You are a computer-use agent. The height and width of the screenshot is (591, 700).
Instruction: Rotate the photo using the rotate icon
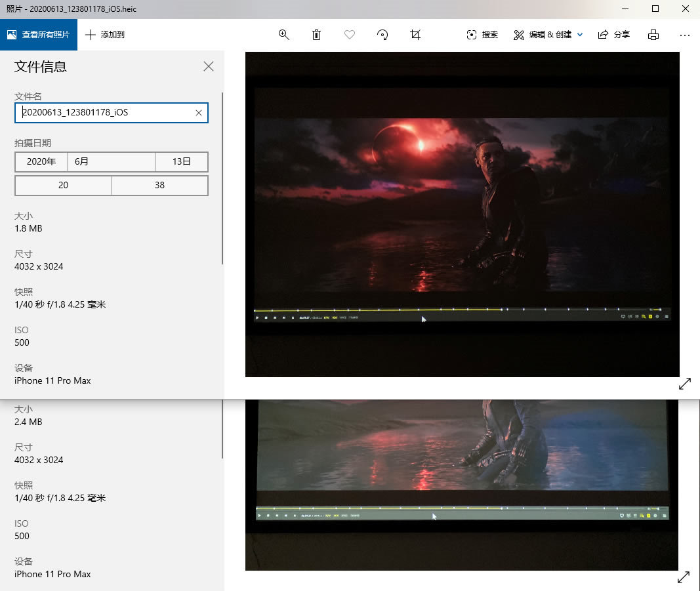(382, 35)
